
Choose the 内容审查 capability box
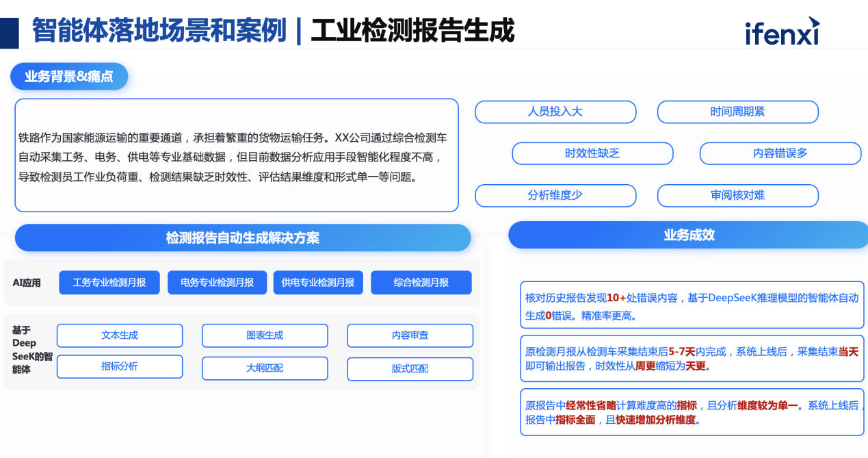410,335
